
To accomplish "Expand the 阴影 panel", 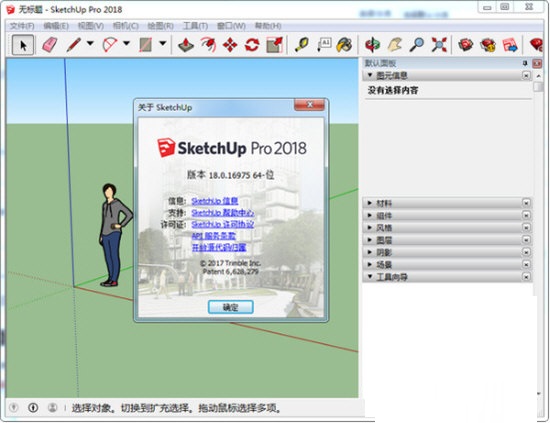I will (370, 252).
